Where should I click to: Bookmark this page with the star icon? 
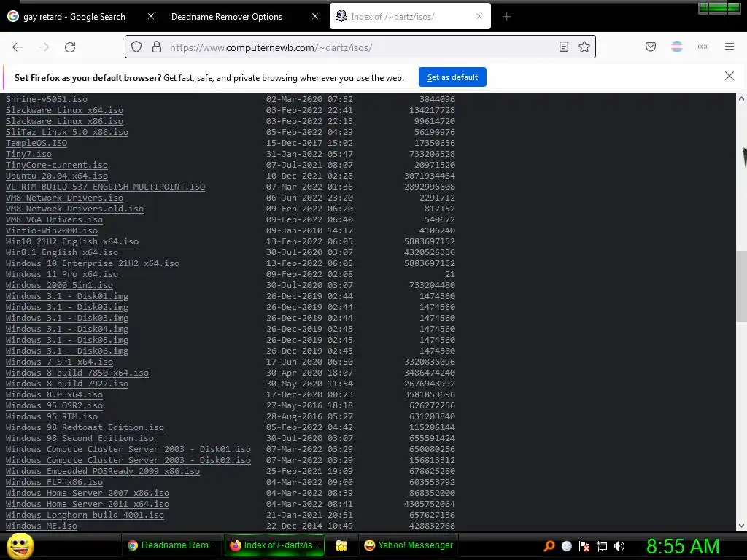tap(584, 47)
